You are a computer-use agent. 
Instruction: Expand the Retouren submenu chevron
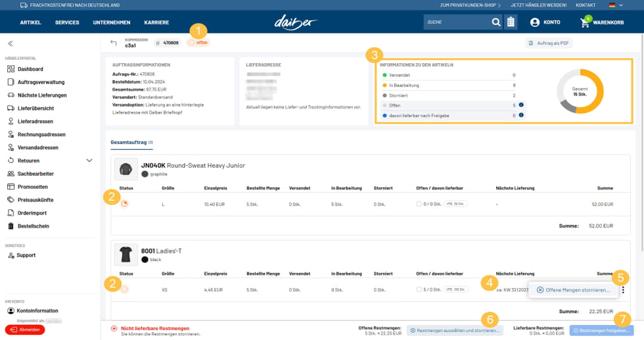pyautogui.click(x=89, y=160)
